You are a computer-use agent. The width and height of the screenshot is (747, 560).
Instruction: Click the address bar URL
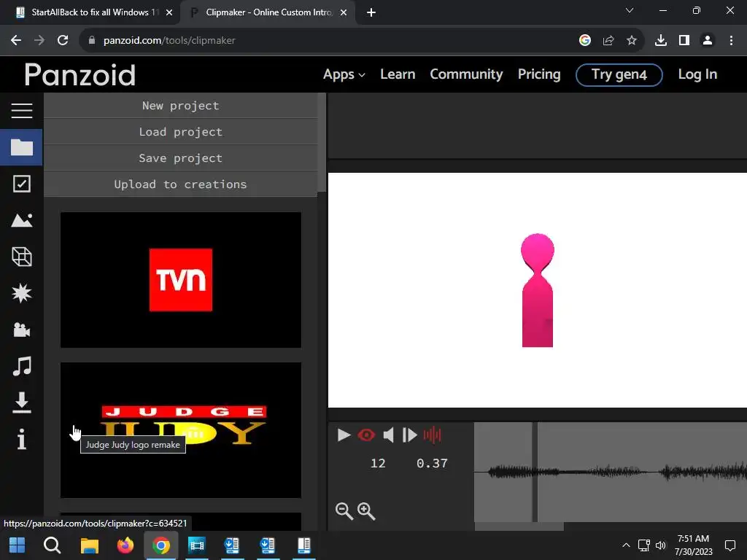[169, 41]
